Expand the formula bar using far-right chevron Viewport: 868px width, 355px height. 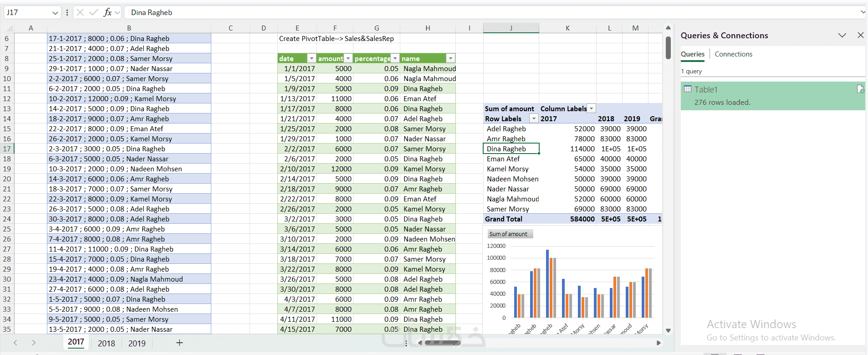(863, 12)
